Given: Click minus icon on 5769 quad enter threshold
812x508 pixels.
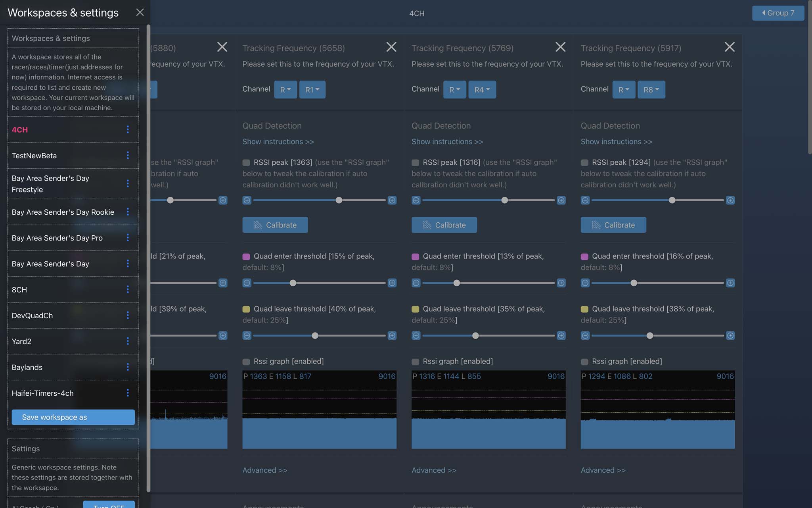Looking at the screenshot, I should (x=416, y=283).
